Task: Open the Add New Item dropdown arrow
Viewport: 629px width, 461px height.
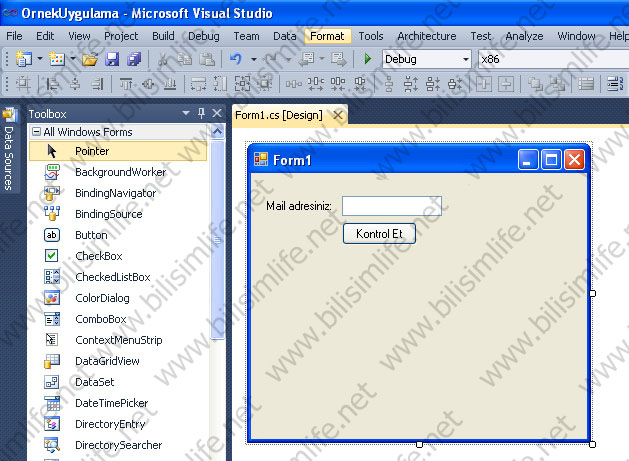Action: pos(73,59)
